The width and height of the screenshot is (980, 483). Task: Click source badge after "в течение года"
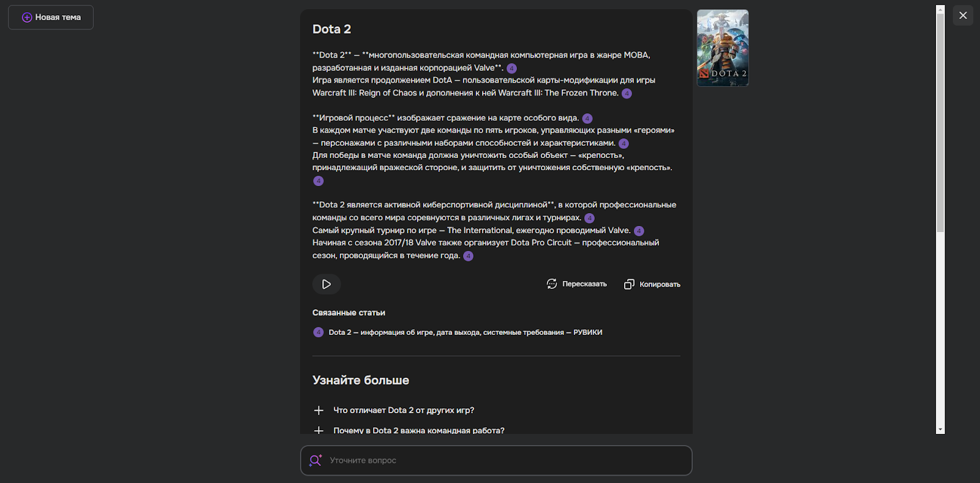pos(469,256)
